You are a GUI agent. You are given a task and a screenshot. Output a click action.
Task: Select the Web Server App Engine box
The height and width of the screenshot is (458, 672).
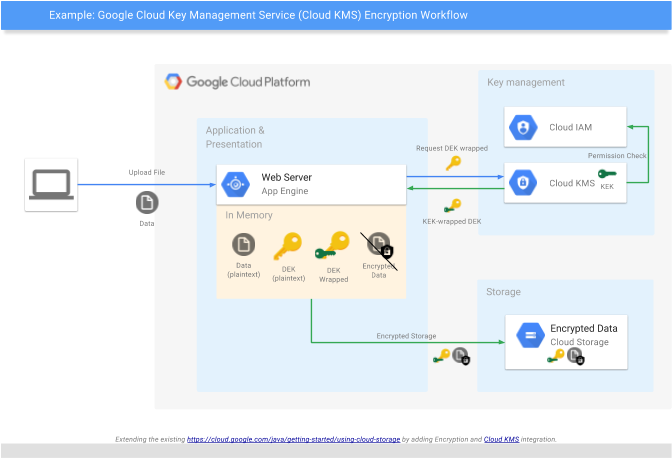tap(311, 184)
